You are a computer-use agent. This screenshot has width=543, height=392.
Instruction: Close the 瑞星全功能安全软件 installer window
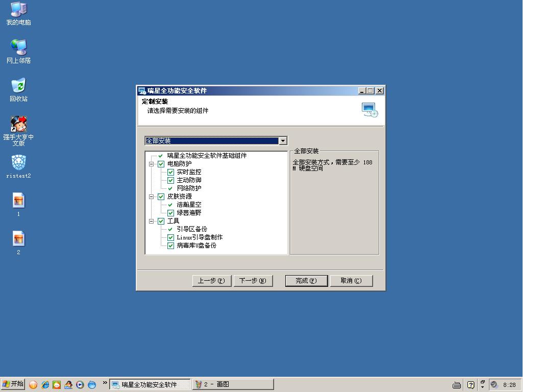coord(380,91)
